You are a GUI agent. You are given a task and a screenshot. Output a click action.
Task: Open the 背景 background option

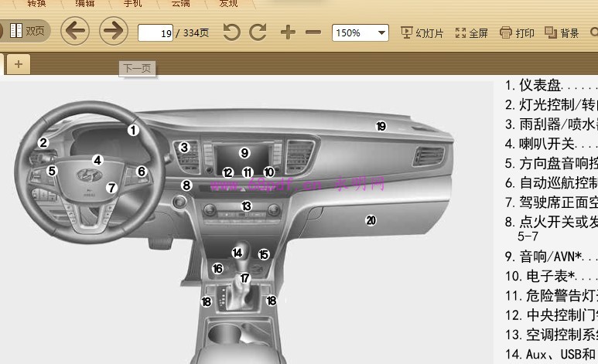[x=562, y=32]
